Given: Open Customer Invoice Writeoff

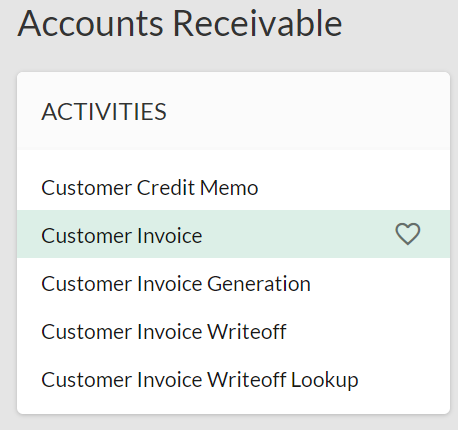Looking at the screenshot, I should [164, 332].
